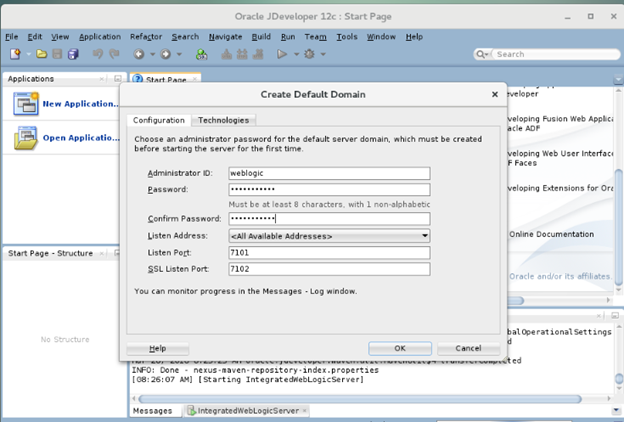The height and width of the screenshot is (422, 624).
Task: Click the Administrator ID field
Action: click(329, 173)
